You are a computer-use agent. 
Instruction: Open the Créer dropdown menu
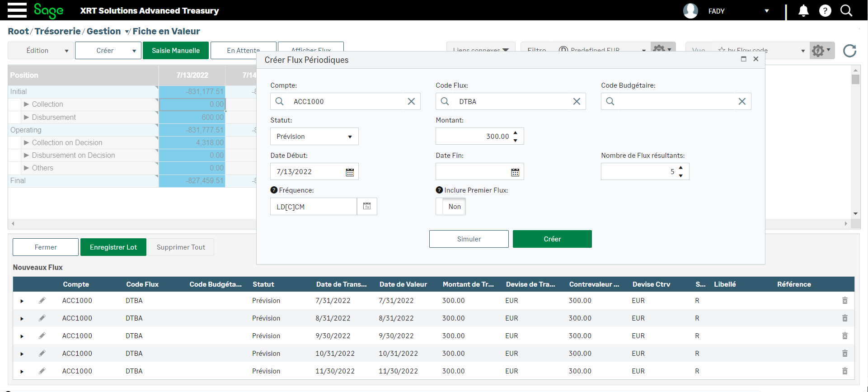pyautogui.click(x=134, y=51)
